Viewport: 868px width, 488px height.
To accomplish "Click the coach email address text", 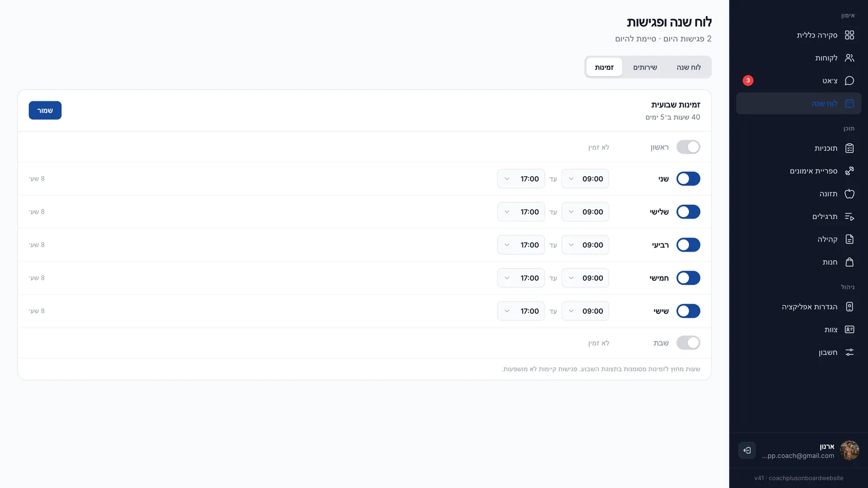I will [798, 456].
